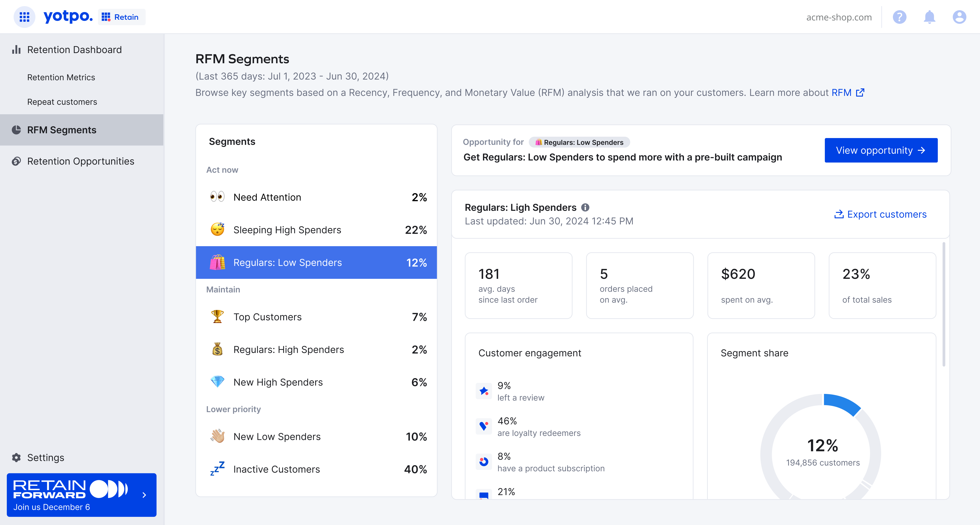Viewport: 980px width, 525px height.
Task: Select the Need Attention segment
Action: [x=316, y=197]
